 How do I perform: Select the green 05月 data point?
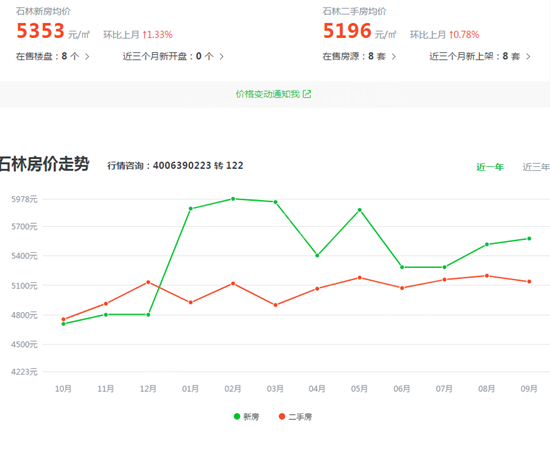click(360, 210)
